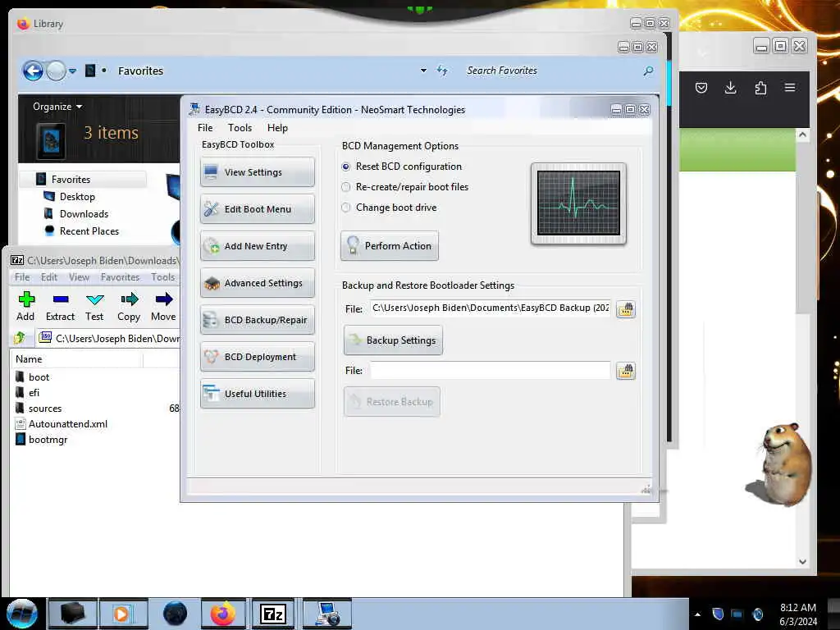Click Firefox scrollbar down arrow
Image resolution: width=840 pixels, height=630 pixels.
coord(802,562)
